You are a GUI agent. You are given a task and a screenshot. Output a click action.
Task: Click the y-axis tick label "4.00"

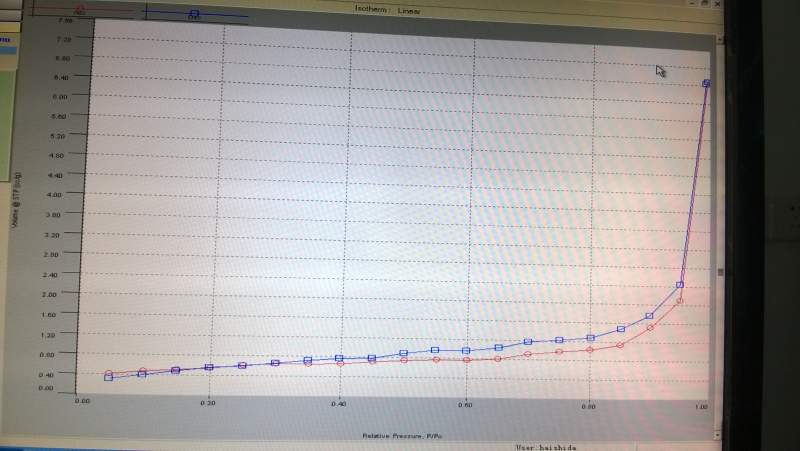pos(54,195)
